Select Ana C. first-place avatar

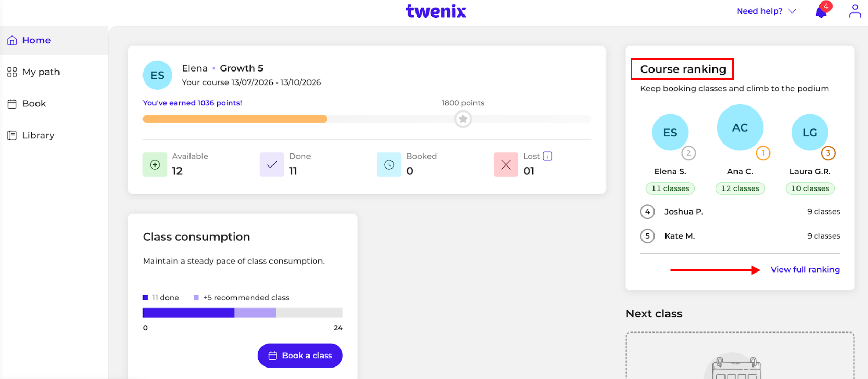(x=740, y=128)
